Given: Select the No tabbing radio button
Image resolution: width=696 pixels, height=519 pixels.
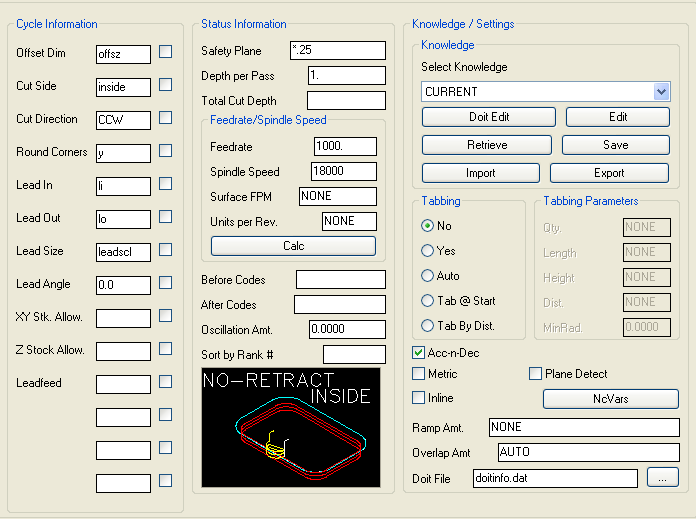Looking at the screenshot, I should coord(427,226).
